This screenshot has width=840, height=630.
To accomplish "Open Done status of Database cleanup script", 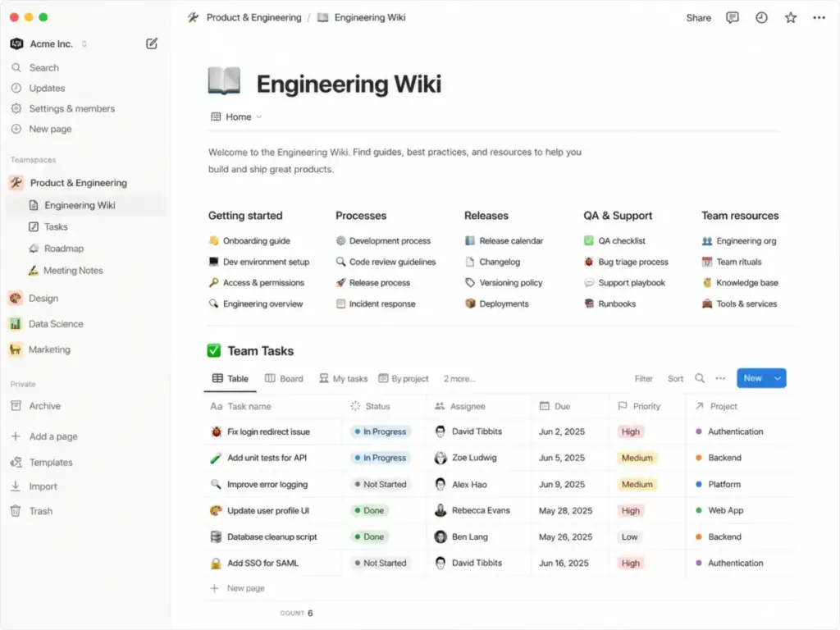I will coord(369,536).
